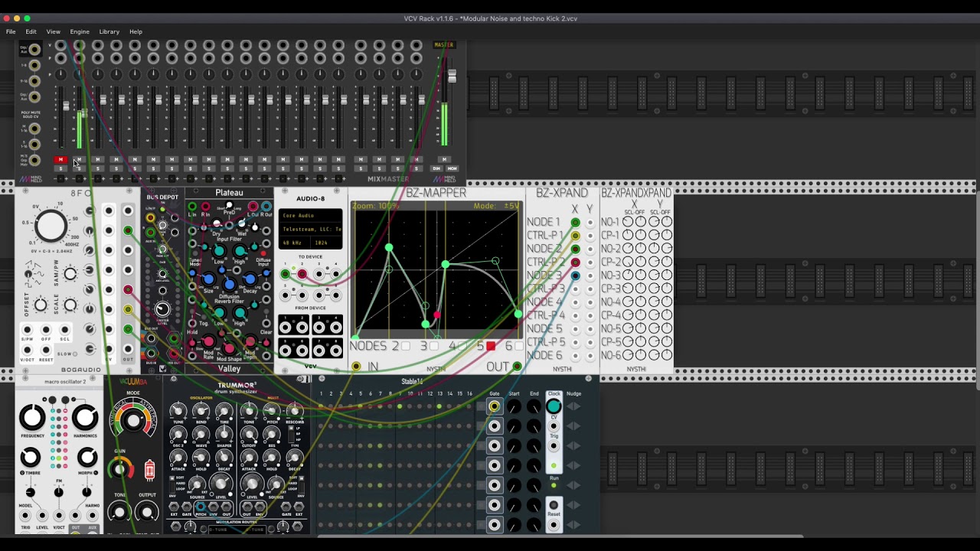Open the Engine menu

pos(80,31)
